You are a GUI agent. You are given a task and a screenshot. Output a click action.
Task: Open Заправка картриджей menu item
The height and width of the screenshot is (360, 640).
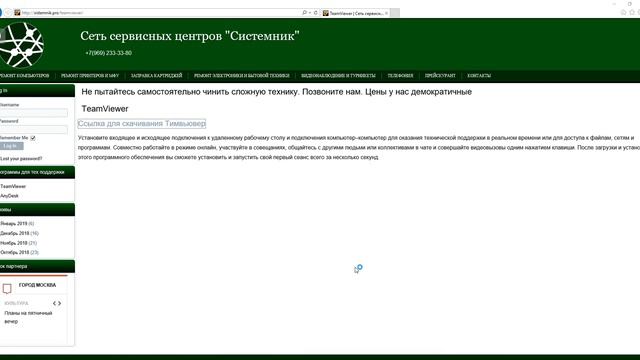coord(156,76)
